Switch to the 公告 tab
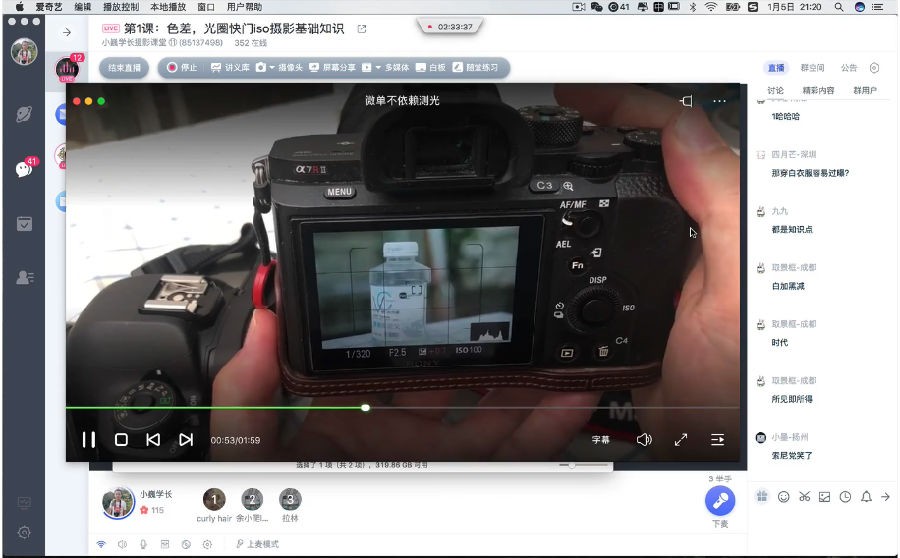This screenshot has width=900, height=558. pos(849,68)
